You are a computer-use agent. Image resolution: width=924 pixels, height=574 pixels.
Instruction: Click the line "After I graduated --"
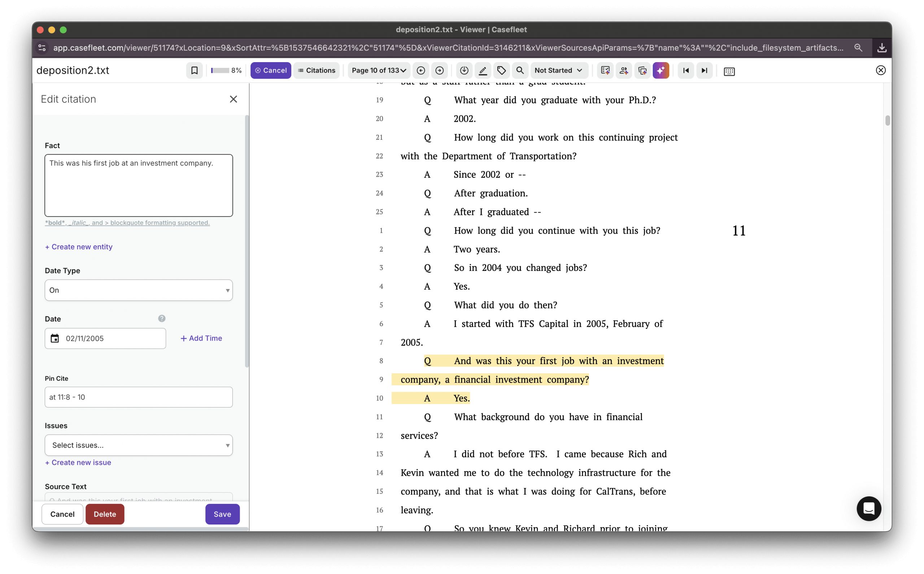[497, 212]
